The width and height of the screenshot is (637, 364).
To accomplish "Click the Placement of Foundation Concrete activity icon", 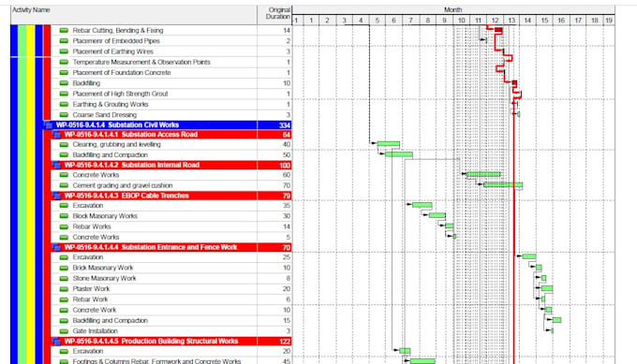I will pos(64,73).
